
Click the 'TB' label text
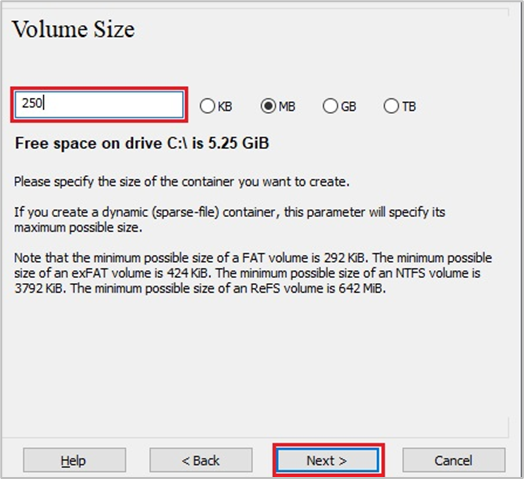409,107
